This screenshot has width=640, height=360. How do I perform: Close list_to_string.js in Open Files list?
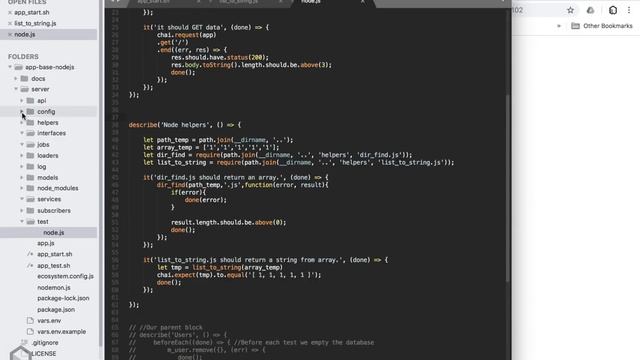pos(10,24)
